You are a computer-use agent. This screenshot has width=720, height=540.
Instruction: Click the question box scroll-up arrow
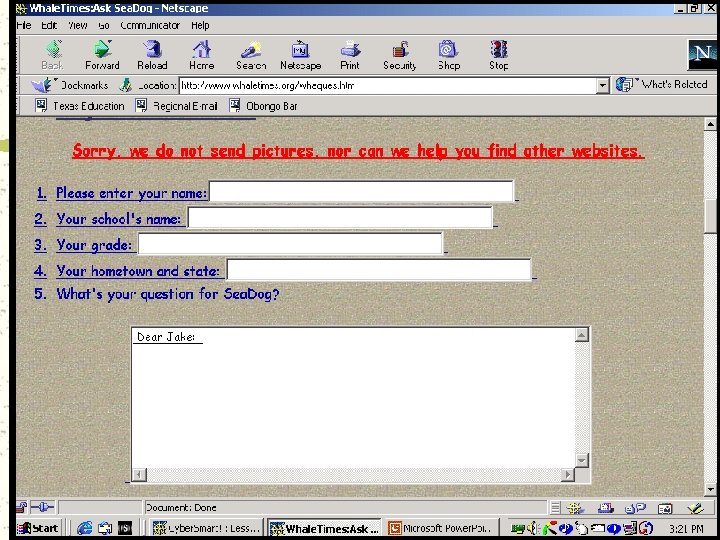click(x=582, y=335)
